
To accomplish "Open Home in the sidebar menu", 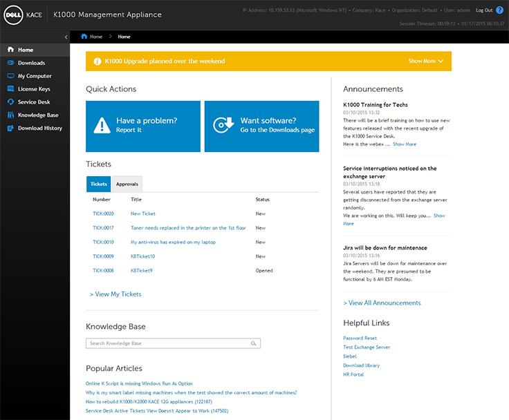I will pyautogui.click(x=35, y=50).
